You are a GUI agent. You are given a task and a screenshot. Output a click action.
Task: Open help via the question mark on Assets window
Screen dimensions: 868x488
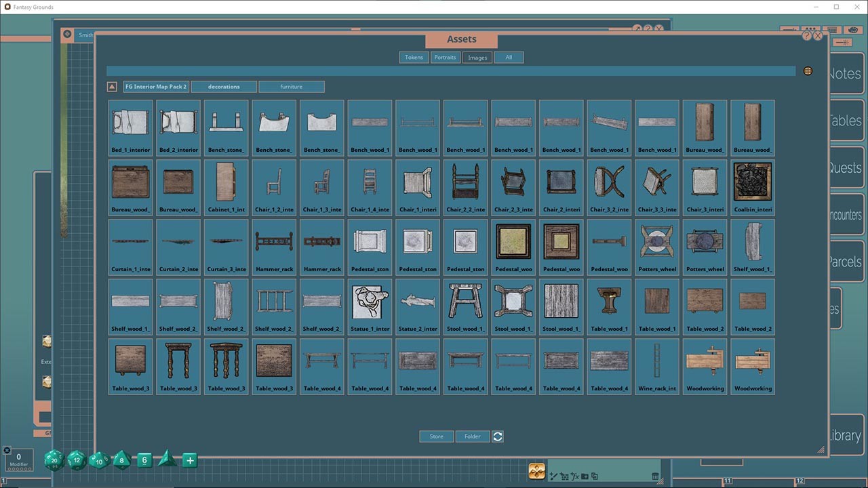click(x=807, y=35)
